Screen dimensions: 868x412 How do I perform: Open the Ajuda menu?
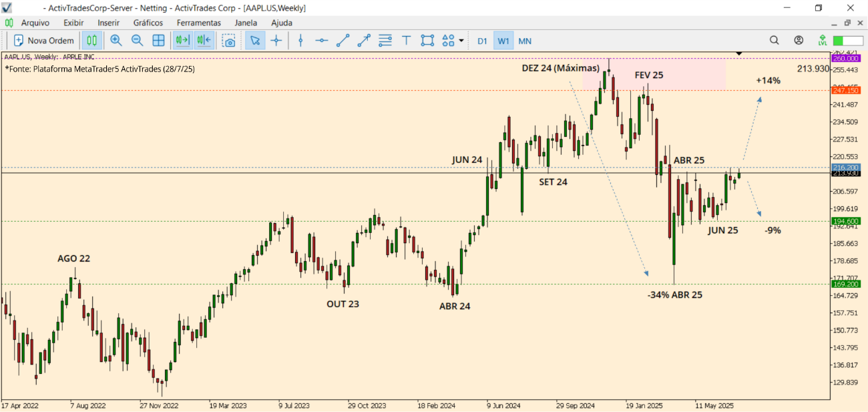coord(281,23)
